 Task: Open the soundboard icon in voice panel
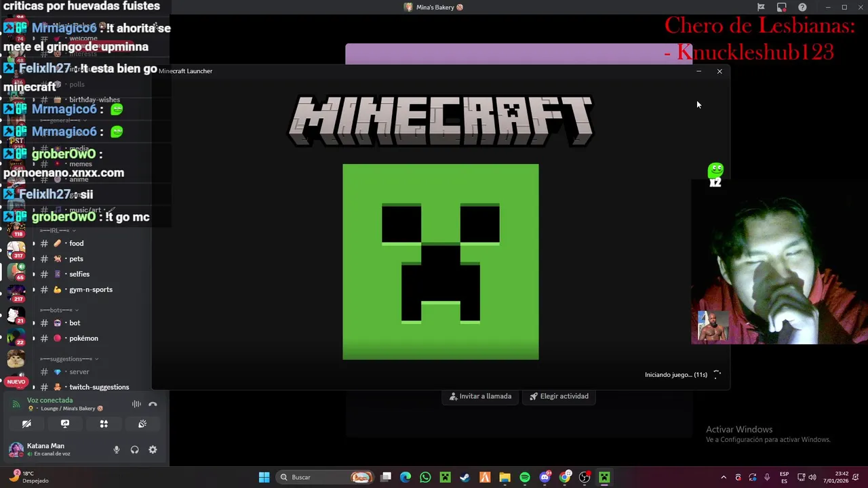142,424
